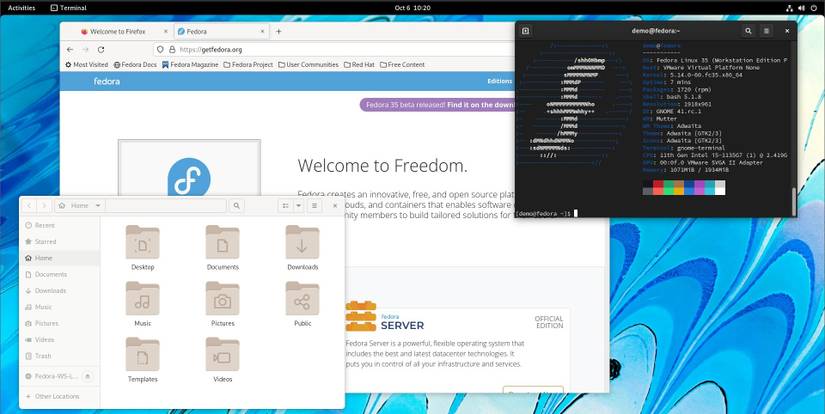
Task: Open the Activities overview
Action: point(22,8)
